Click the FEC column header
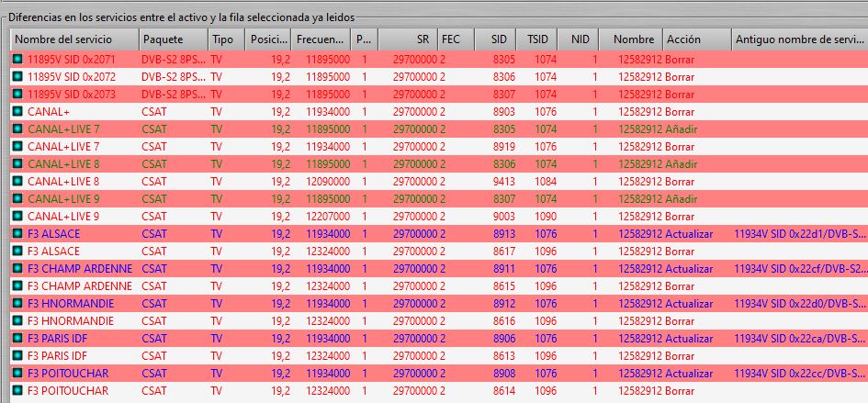868x403 pixels. click(457, 39)
